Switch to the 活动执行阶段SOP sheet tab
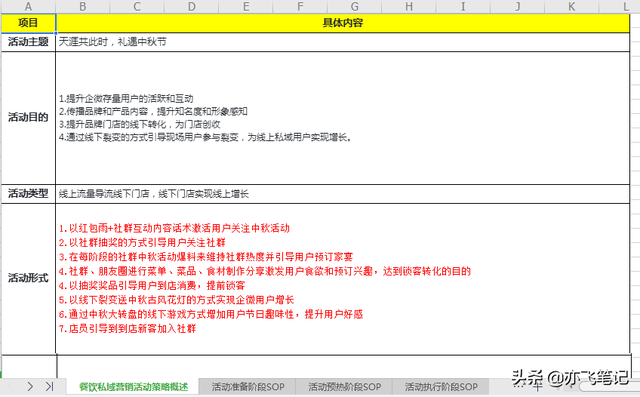This screenshot has width=640, height=397. pos(441,386)
